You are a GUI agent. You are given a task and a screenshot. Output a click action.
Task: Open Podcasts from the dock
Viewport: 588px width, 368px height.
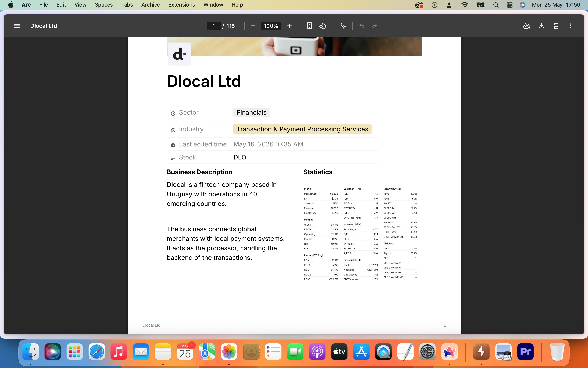point(317,351)
